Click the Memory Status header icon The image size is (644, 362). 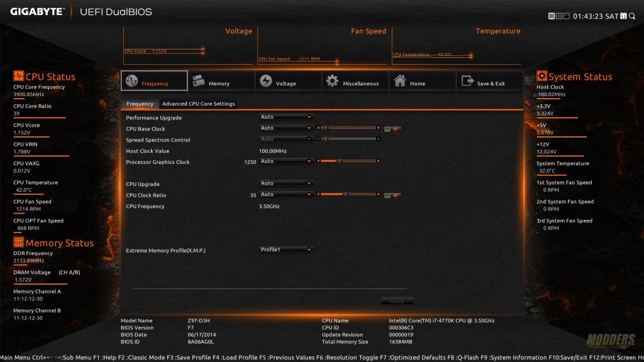[18, 242]
